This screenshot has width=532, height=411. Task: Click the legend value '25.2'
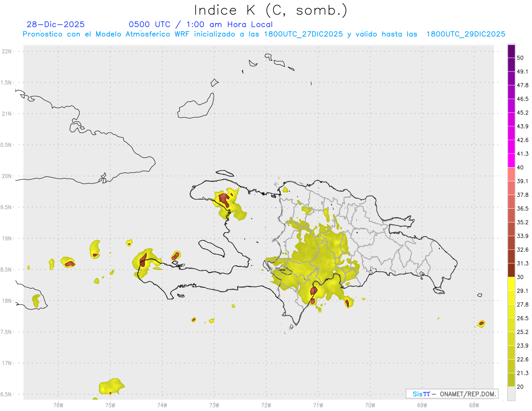click(523, 332)
